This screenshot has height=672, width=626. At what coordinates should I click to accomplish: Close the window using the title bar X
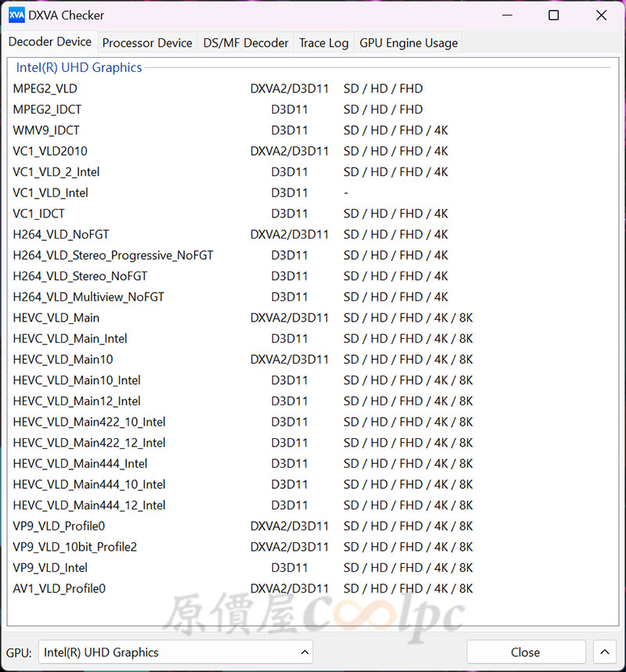point(601,16)
